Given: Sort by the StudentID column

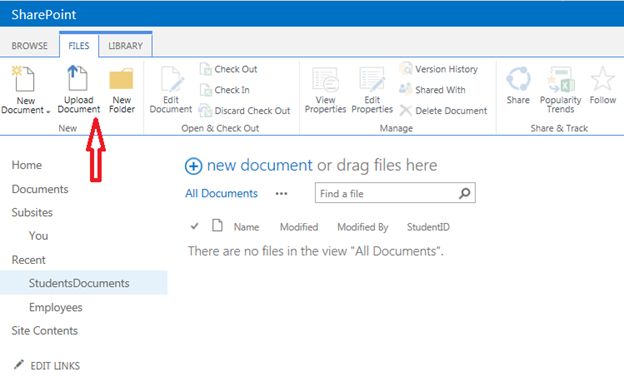Looking at the screenshot, I should coord(428,227).
